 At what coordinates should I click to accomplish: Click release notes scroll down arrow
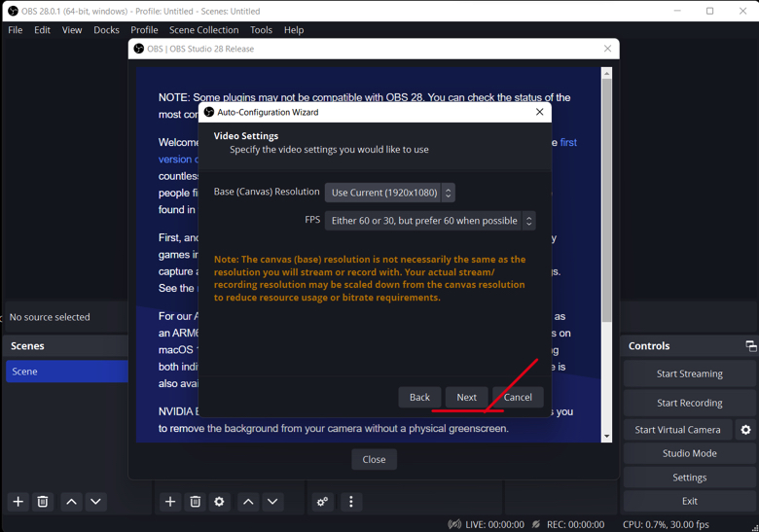(606, 437)
